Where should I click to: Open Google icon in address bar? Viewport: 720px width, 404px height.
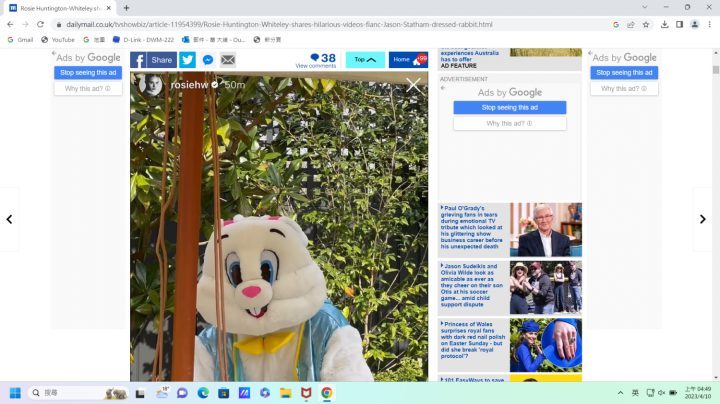click(x=616, y=24)
